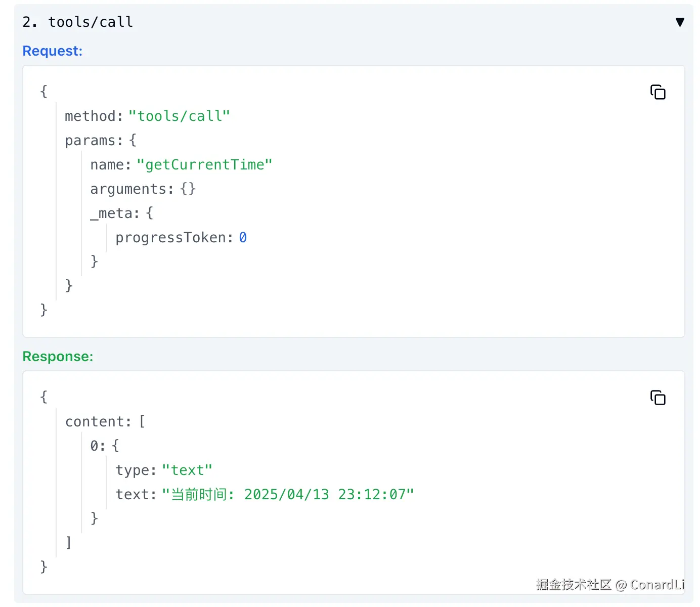
Task: Click the "text" type value
Action: [x=187, y=470]
